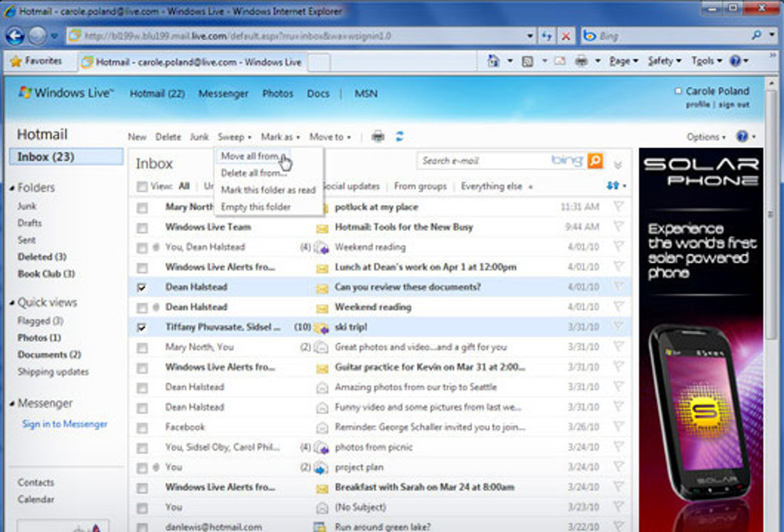Screen dimensions: 784x532
Task: Open the Book Club folder
Action: coord(46,274)
